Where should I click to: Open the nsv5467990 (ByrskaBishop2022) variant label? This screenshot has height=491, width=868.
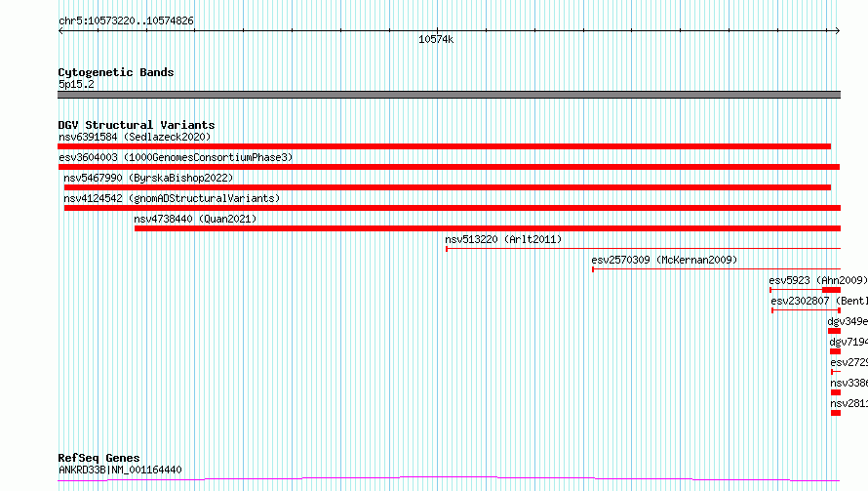tap(148, 178)
